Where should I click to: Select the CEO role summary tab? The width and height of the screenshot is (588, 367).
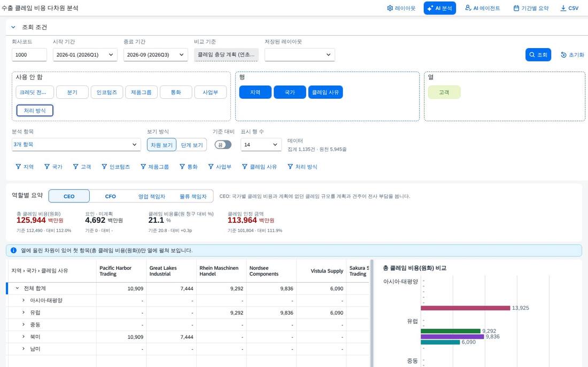click(69, 196)
